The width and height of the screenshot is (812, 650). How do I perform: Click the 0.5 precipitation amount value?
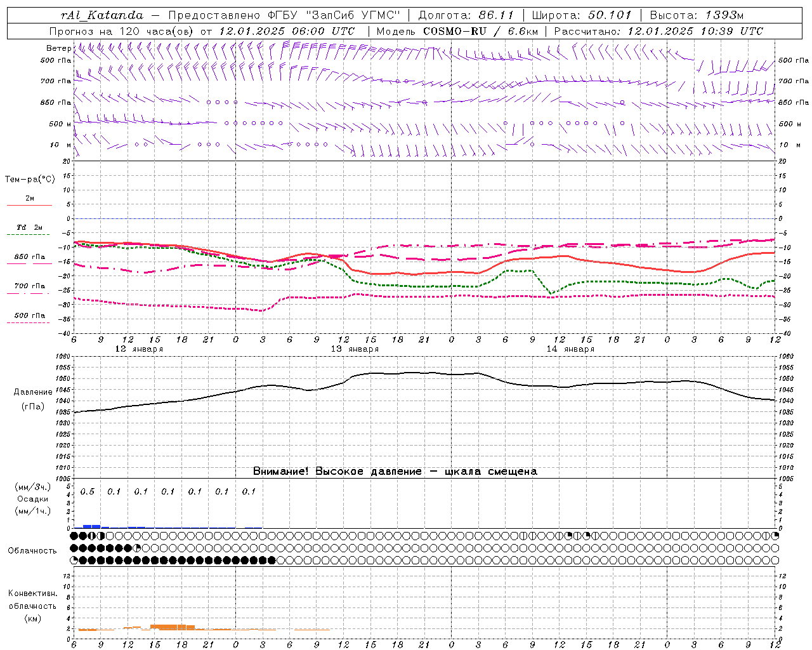[x=87, y=491]
